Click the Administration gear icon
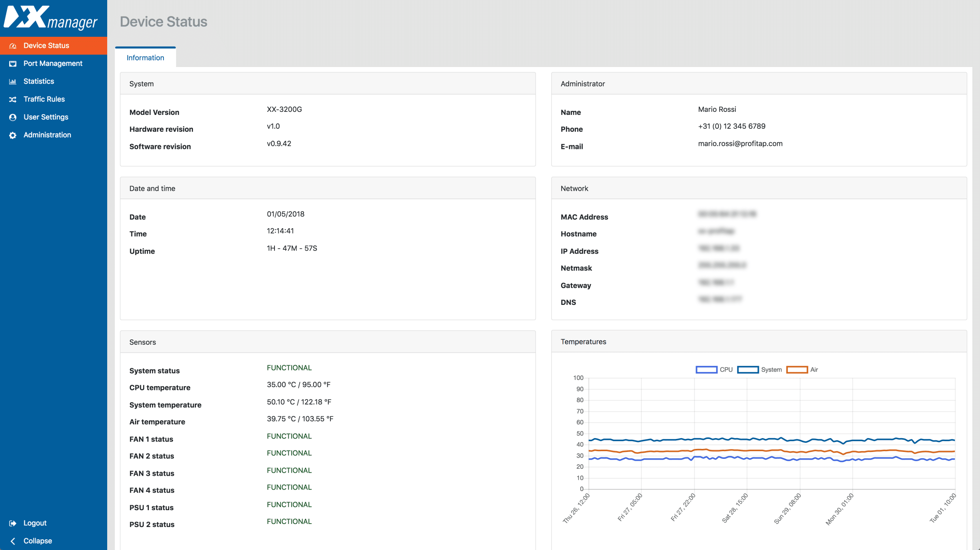Viewport: 980px width, 550px height. click(x=13, y=135)
